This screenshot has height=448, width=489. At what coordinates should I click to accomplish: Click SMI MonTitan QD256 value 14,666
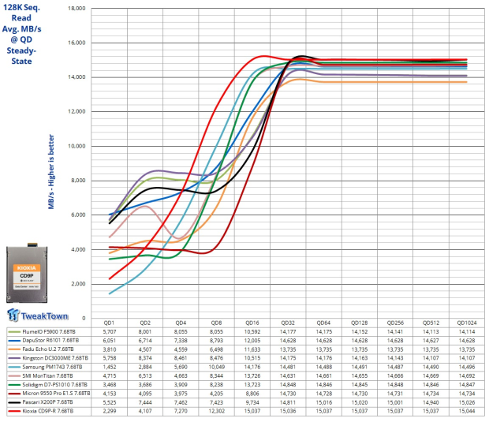395,376
